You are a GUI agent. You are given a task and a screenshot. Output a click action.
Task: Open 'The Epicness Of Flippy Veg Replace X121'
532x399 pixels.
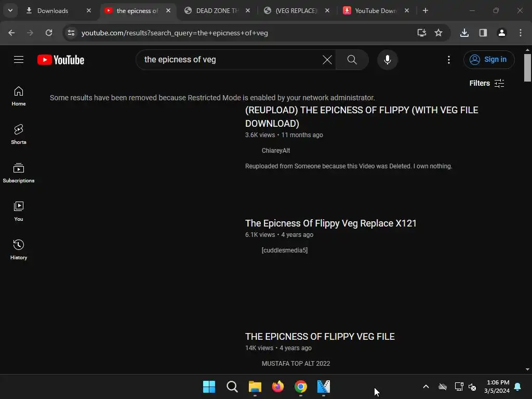[x=331, y=223]
